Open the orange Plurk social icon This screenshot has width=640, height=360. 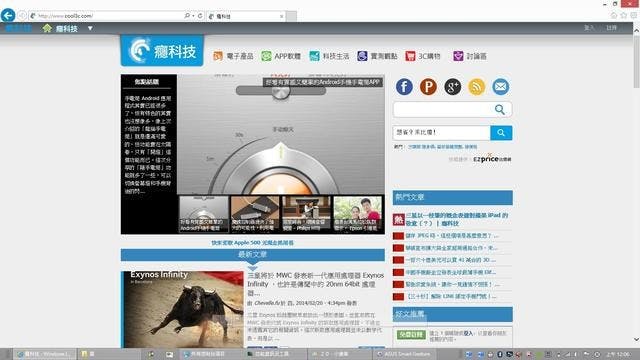coord(428,87)
